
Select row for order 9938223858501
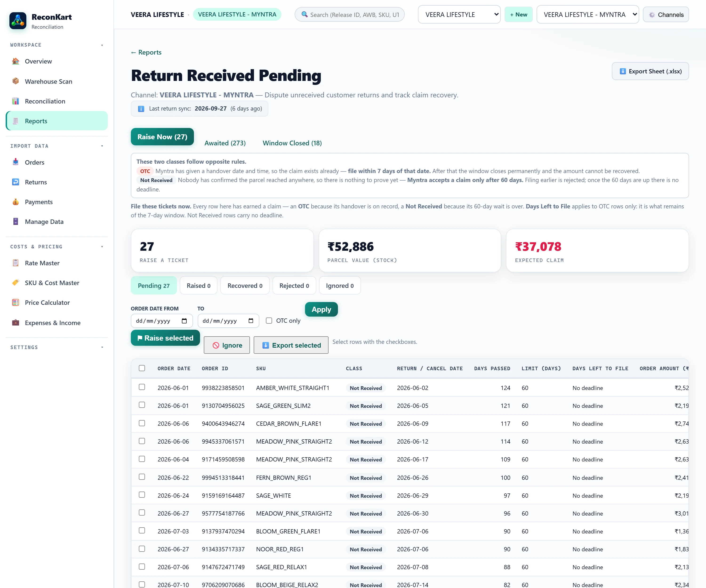pyautogui.click(x=142, y=387)
